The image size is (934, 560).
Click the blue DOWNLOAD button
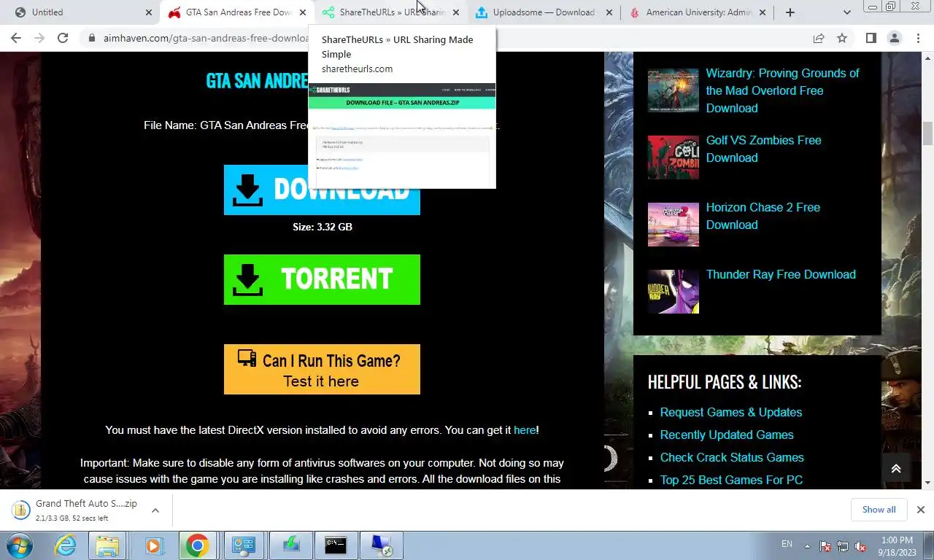pos(322,190)
